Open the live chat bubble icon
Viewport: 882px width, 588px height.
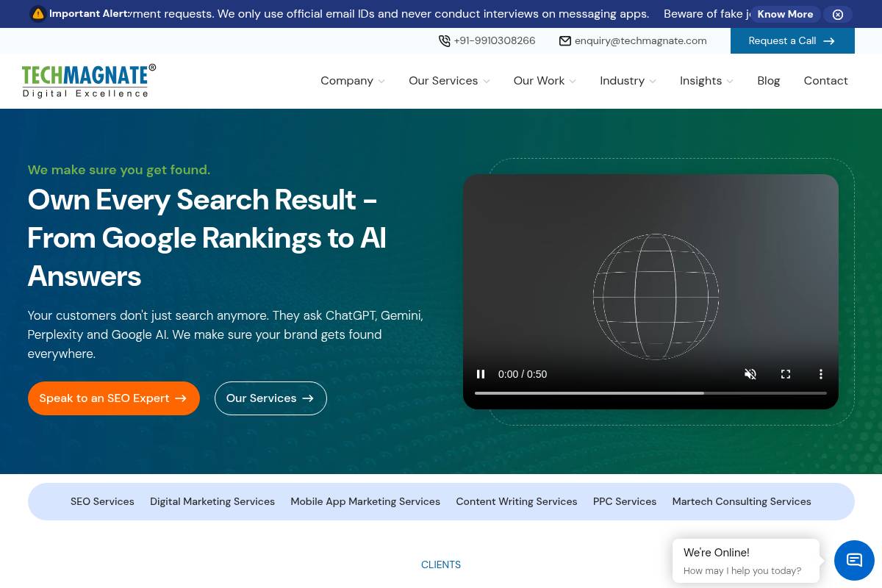click(x=854, y=560)
